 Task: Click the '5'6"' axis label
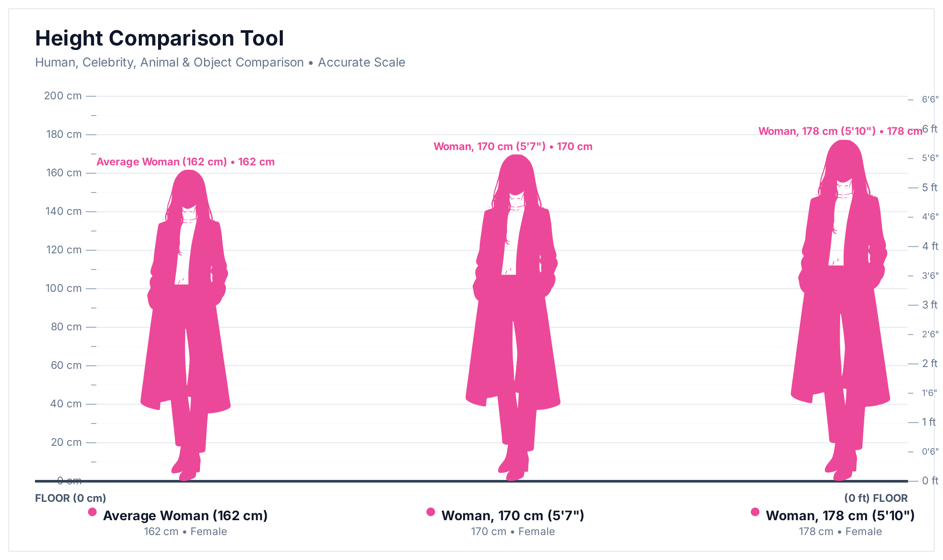930,158
